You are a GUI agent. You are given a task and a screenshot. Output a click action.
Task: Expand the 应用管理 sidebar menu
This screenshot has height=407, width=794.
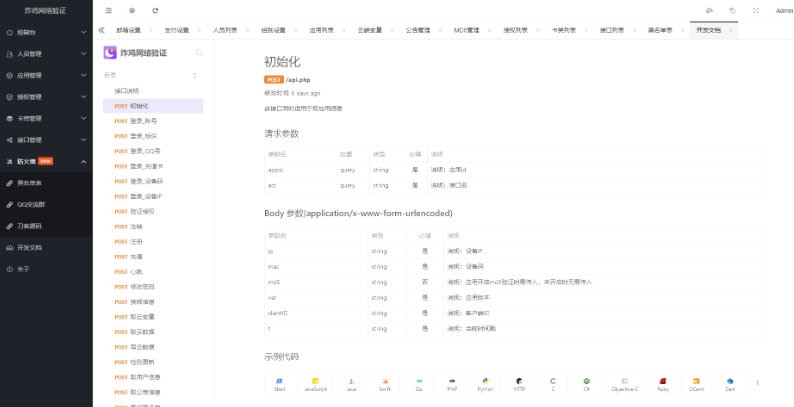[46, 75]
